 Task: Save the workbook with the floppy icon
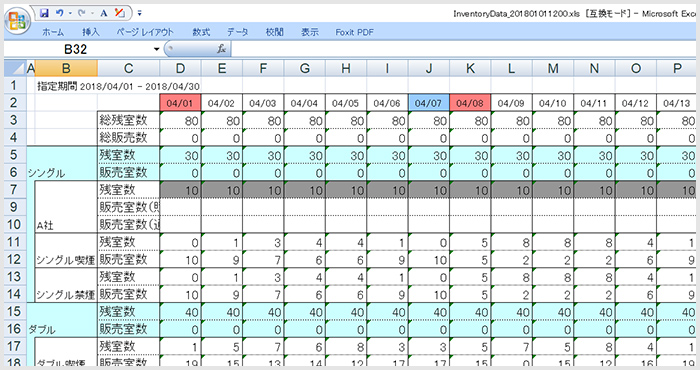[44, 13]
